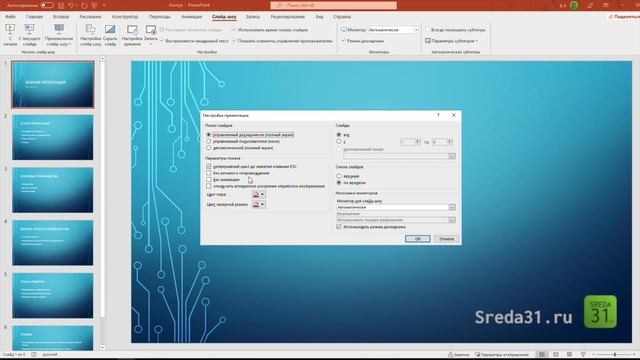Click Share button in top right
640x360 pixels.
[x=624, y=17]
